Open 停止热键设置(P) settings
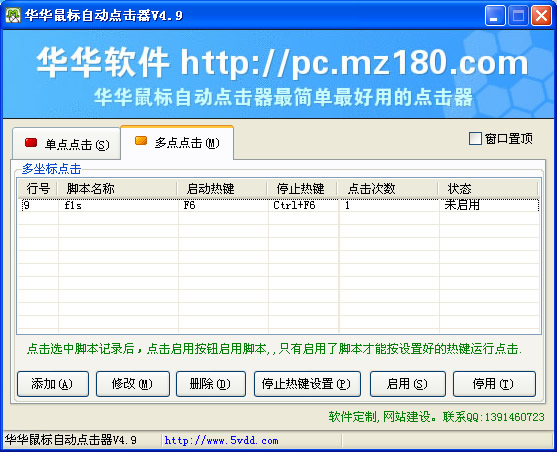Screen dimensions: 557x452 point(307,384)
